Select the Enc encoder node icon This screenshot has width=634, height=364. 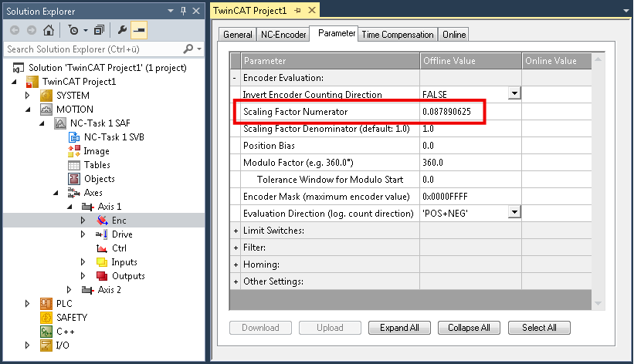point(102,221)
